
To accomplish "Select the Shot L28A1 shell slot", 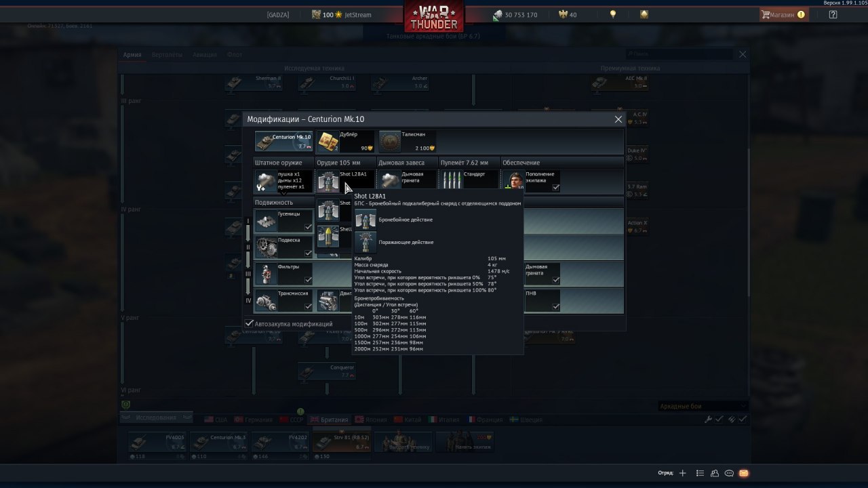I will click(345, 181).
